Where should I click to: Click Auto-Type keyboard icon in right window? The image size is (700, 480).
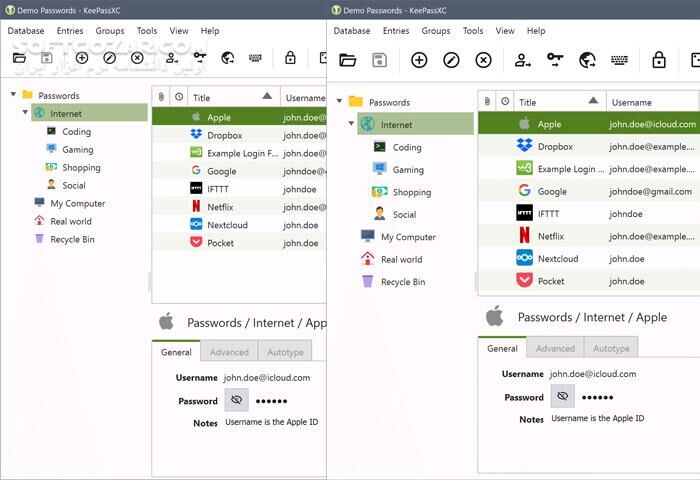[x=619, y=60]
